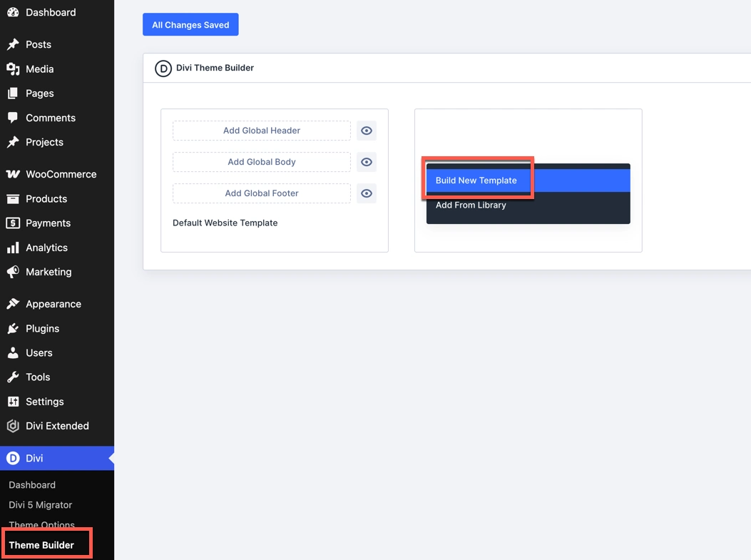
Task: Open Divi 5 Migrator submenu link
Action: click(40, 505)
